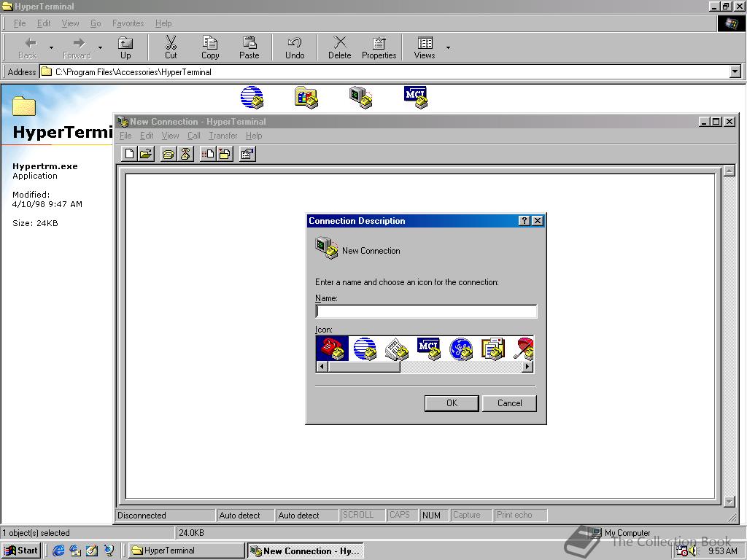Expand the Forward history dropdown arrow
Viewport: 747px width, 560px height.
click(x=100, y=47)
